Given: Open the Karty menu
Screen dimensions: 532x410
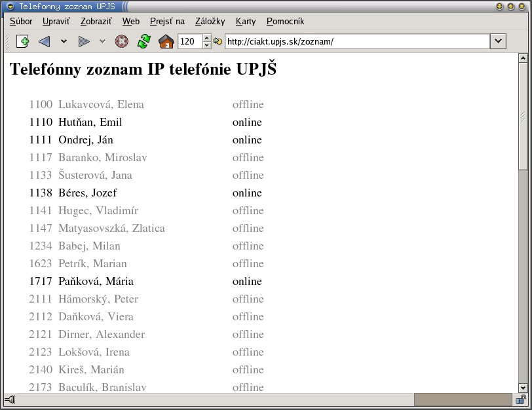Looking at the screenshot, I should pyautogui.click(x=246, y=22).
